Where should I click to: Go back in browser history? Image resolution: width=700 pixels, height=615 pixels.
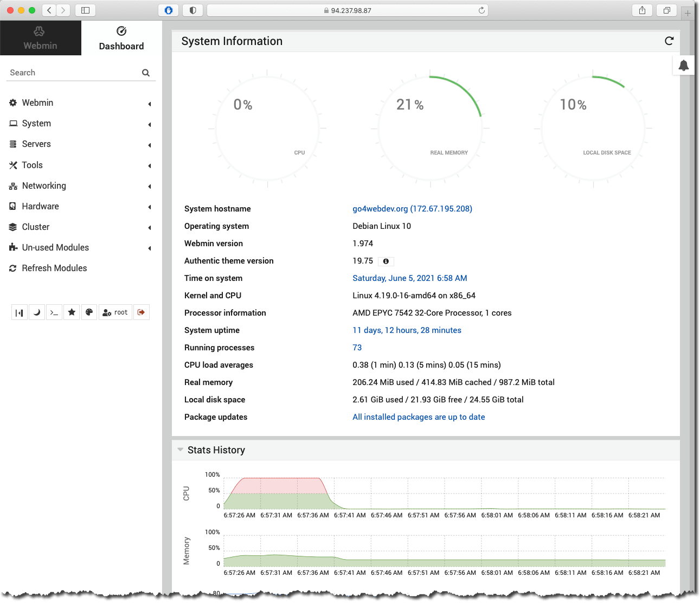pyautogui.click(x=49, y=10)
